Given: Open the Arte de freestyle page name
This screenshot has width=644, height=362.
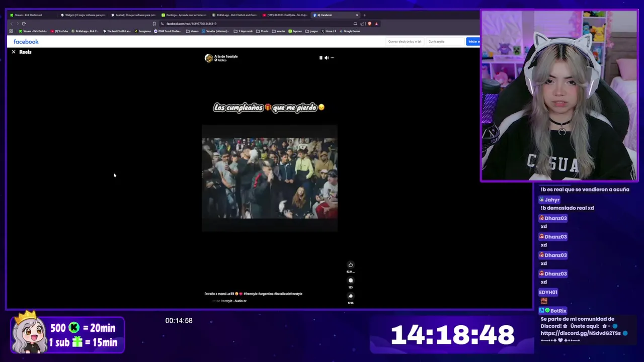Looking at the screenshot, I should pyautogui.click(x=226, y=56).
